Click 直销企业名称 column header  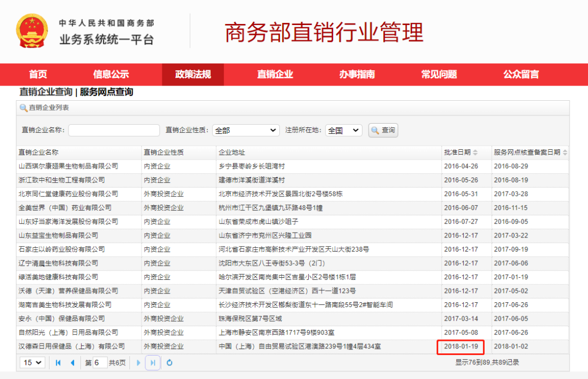pos(39,152)
